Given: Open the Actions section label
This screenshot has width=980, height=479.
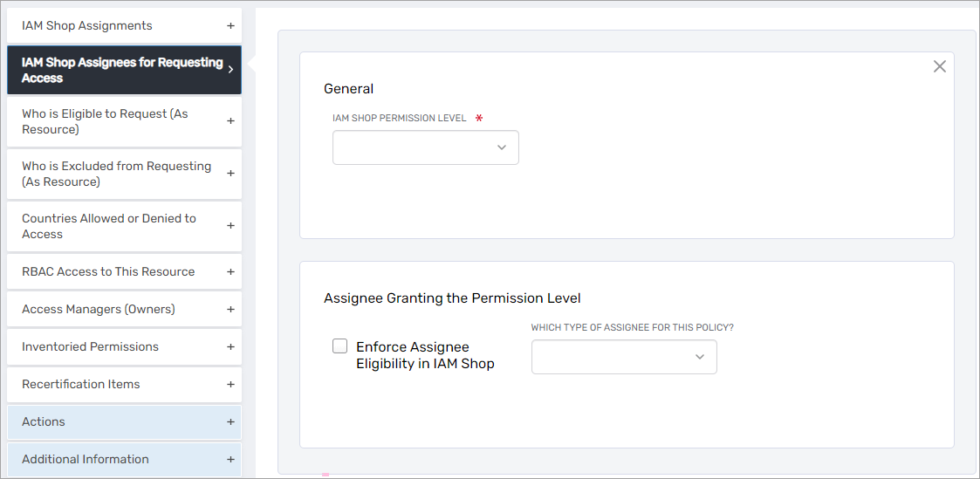Looking at the screenshot, I should pyautogui.click(x=44, y=421).
